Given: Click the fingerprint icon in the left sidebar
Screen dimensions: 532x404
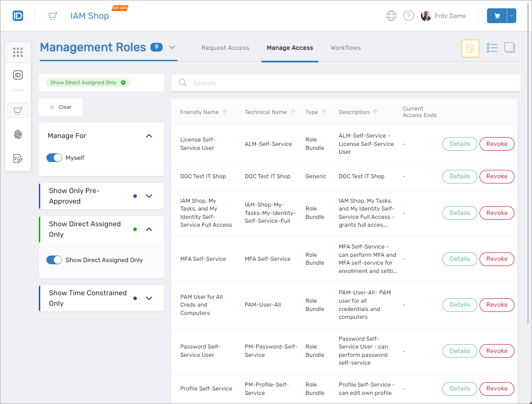Looking at the screenshot, I should tap(18, 135).
